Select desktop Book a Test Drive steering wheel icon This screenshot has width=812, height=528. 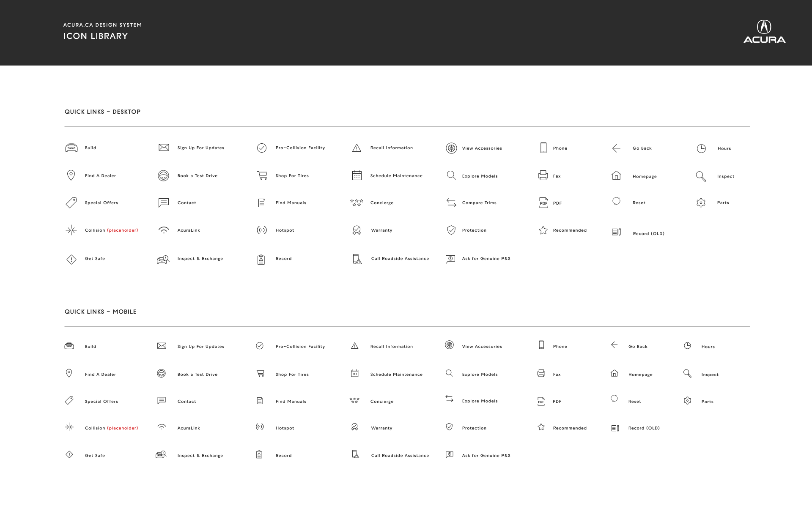click(x=164, y=175)
